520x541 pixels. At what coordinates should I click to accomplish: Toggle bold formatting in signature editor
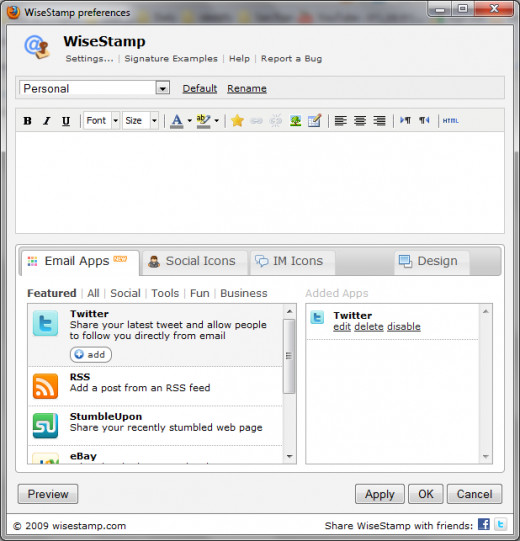[x=27, y=121]
